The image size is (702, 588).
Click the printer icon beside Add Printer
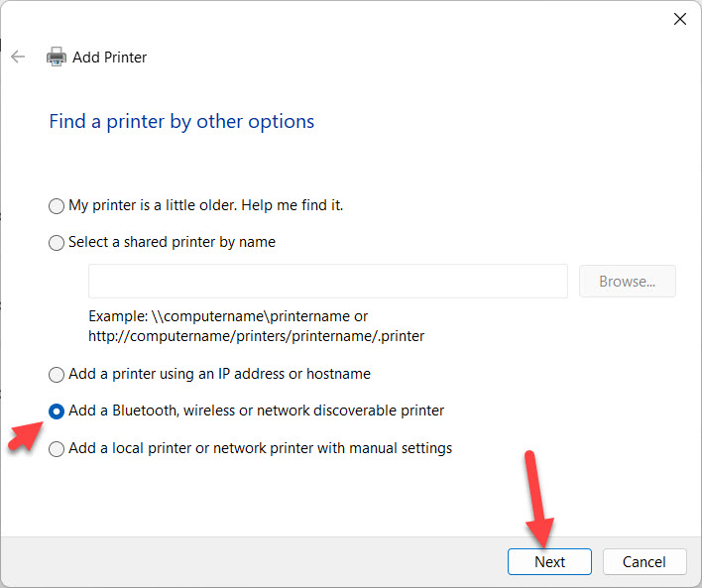click(x=58, y=57)
